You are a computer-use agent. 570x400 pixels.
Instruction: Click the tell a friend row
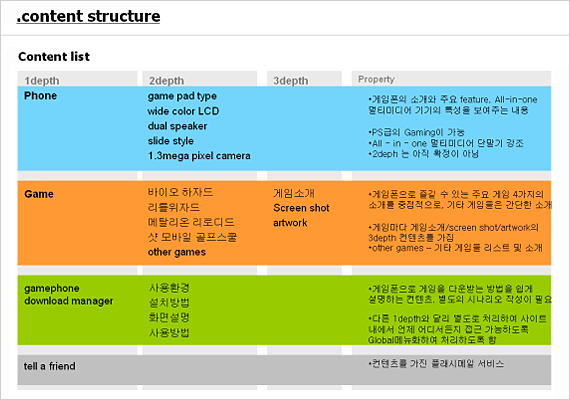pyautogui.click(x=284, y=370)
